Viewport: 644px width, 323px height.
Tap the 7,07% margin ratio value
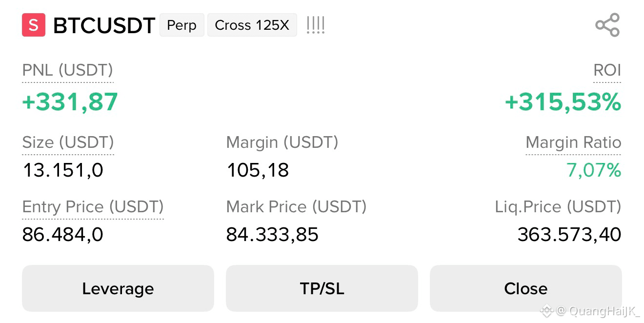tap(594, 170)
